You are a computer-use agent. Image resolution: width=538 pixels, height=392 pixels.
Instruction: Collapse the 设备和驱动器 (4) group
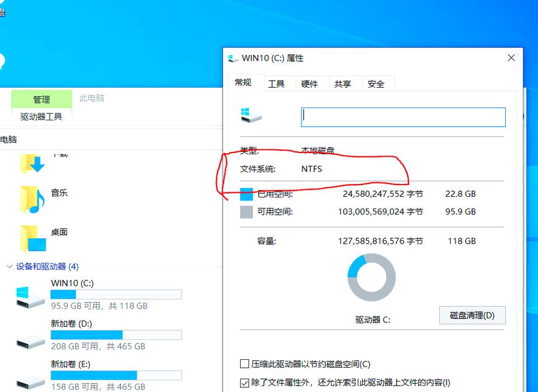pos(9,266)
